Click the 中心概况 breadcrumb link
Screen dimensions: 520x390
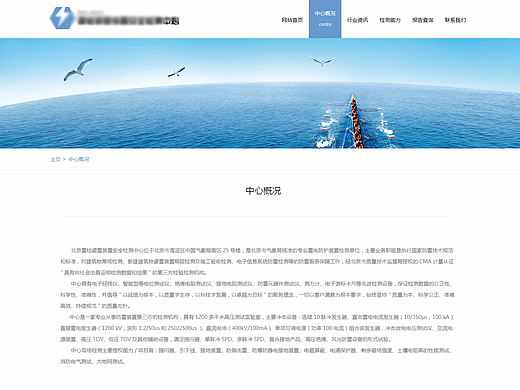[79, 159]
